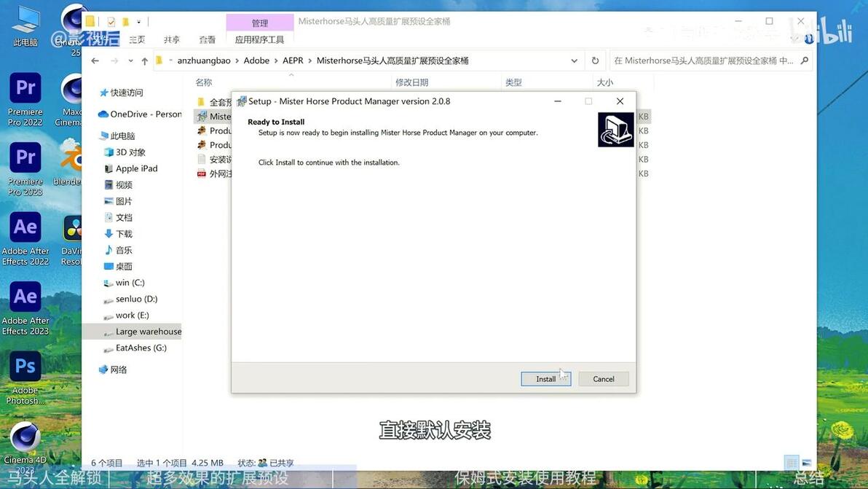
Task: Go back in File Explorer
Action: (95, 61)
